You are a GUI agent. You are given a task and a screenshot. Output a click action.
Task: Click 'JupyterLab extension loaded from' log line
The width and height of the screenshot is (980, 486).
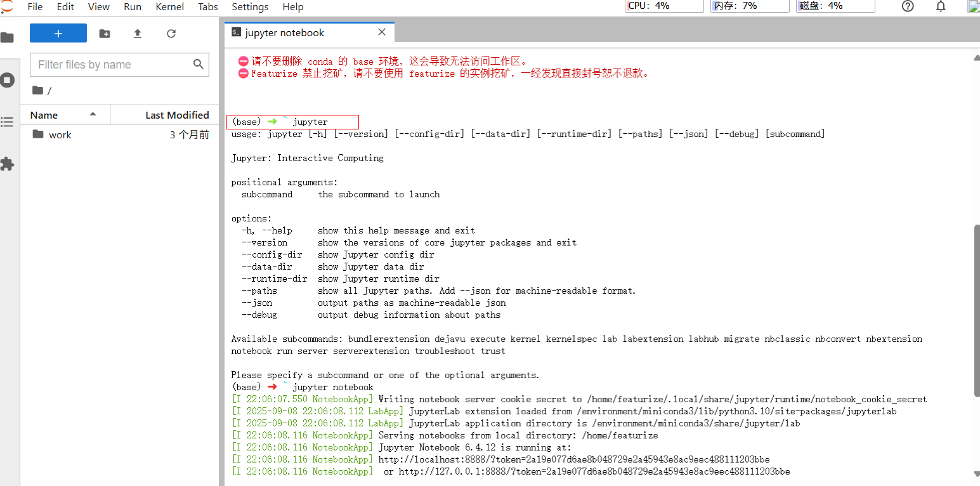point(564,411)
